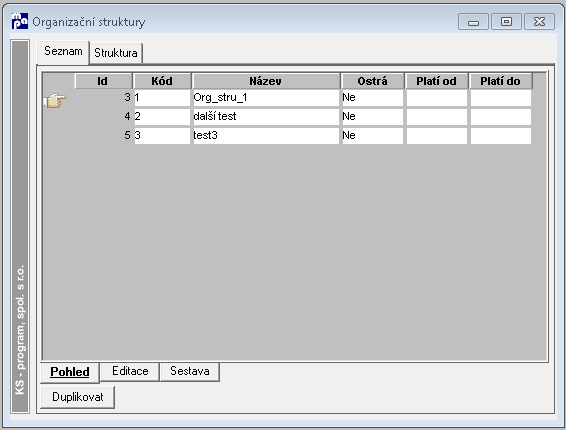Maximize the Organizační struktury window

[506, 22]
